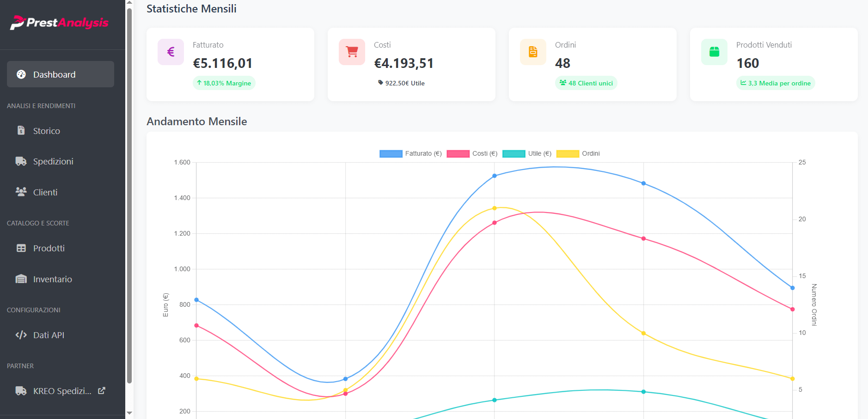Click the code icon next to Dati API
This screenshot has height=419, width=868.
click(21, 334)
